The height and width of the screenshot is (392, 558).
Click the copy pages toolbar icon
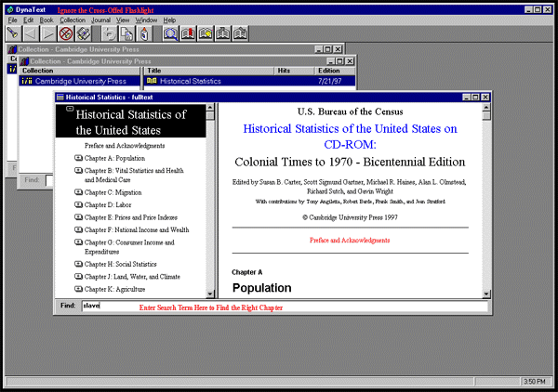click(x=127, y=33)
